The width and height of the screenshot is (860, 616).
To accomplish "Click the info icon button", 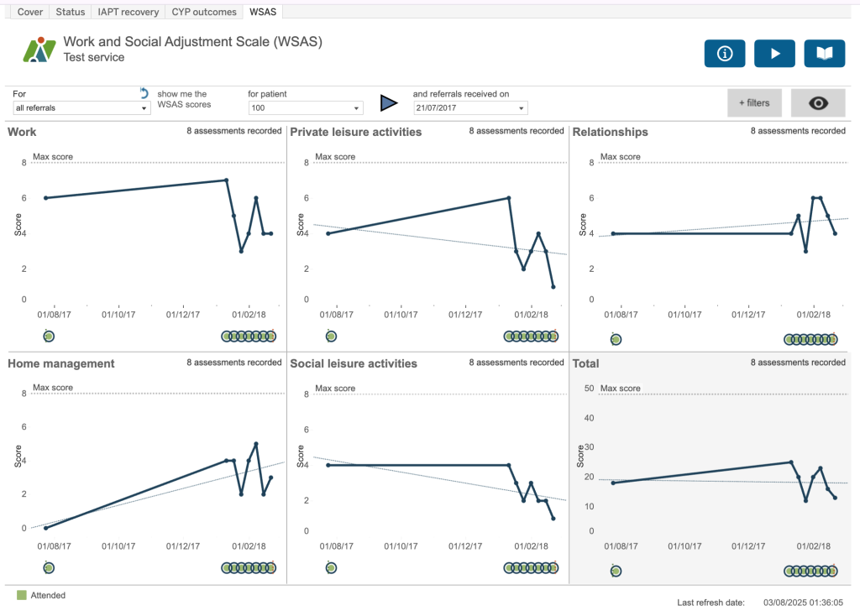I will (x=725, y=53).
